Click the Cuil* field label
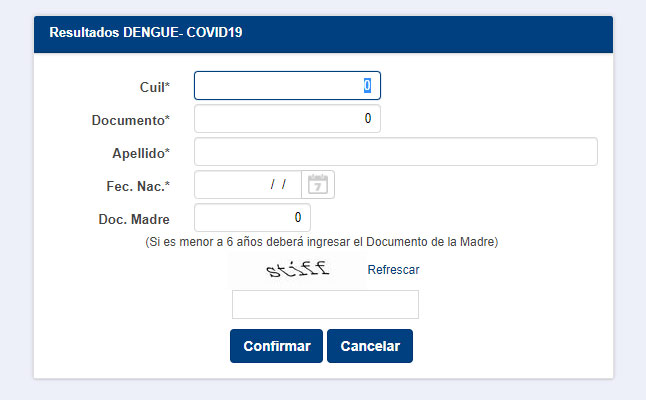The width and height of the screenshot is (646, 400). point(154,87)
